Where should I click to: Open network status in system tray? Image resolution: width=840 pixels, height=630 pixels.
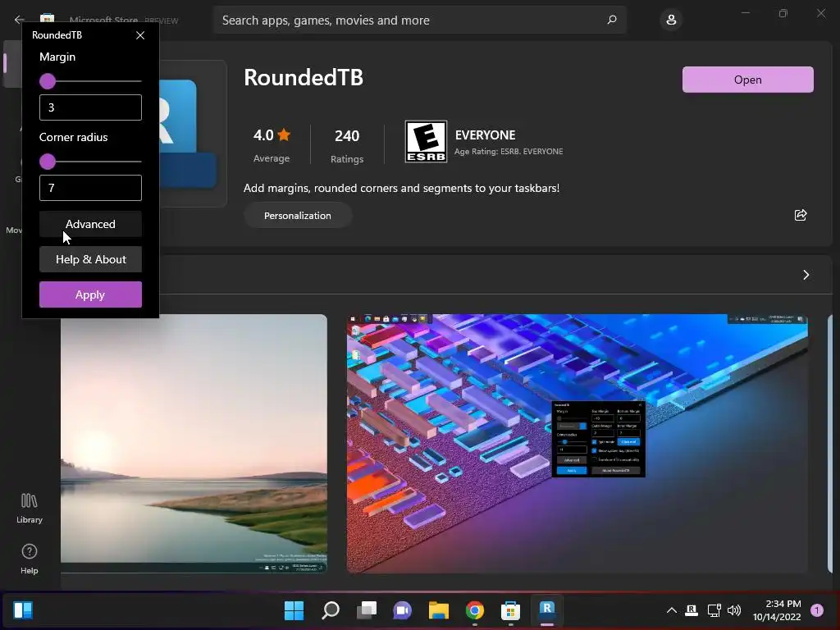point(714,610)
